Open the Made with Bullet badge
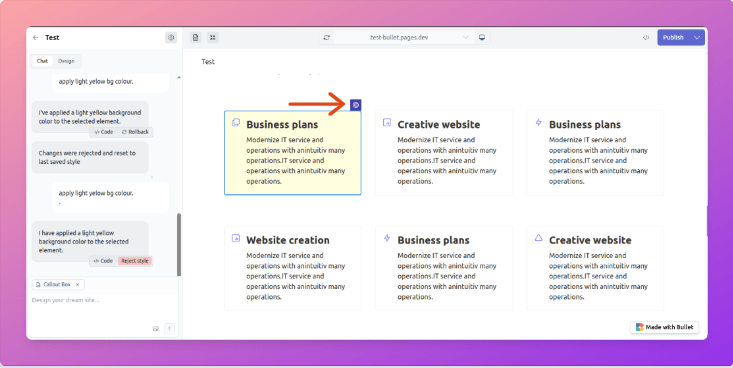733x368 pixels. pos(664,327)
